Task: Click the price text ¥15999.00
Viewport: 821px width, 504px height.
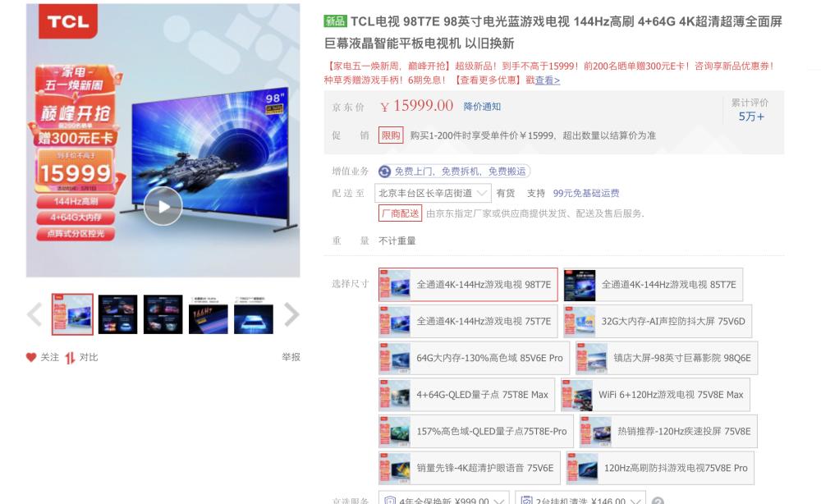Action: 417,106
